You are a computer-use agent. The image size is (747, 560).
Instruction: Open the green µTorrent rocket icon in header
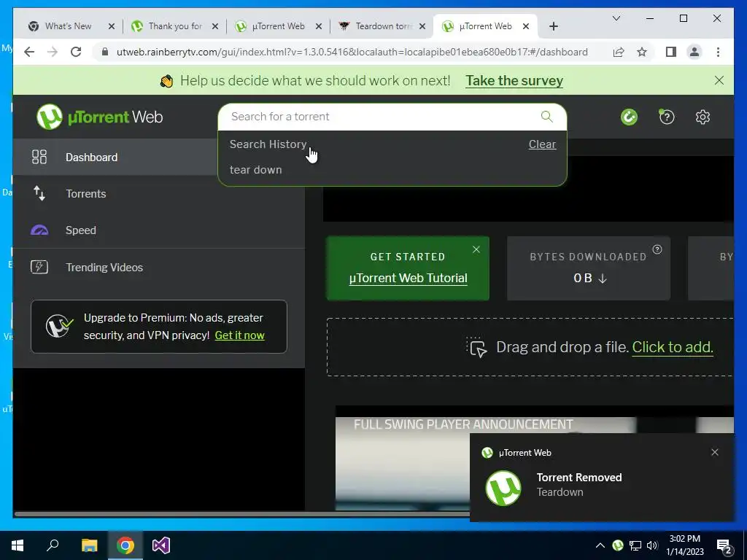(x=629, y=117)
